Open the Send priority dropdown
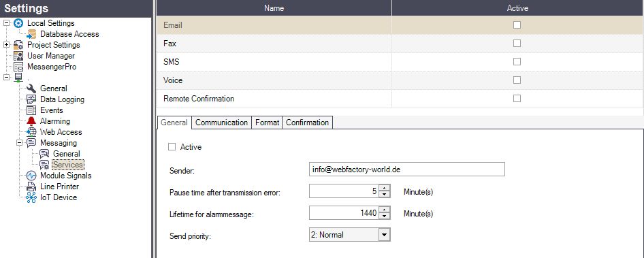644x258 pixels. click(384, 235)
